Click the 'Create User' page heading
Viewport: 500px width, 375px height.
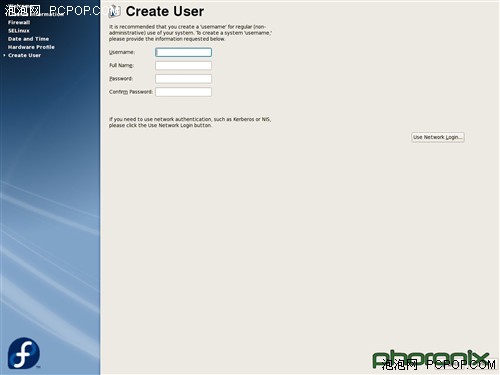click(x=165, y=12)
